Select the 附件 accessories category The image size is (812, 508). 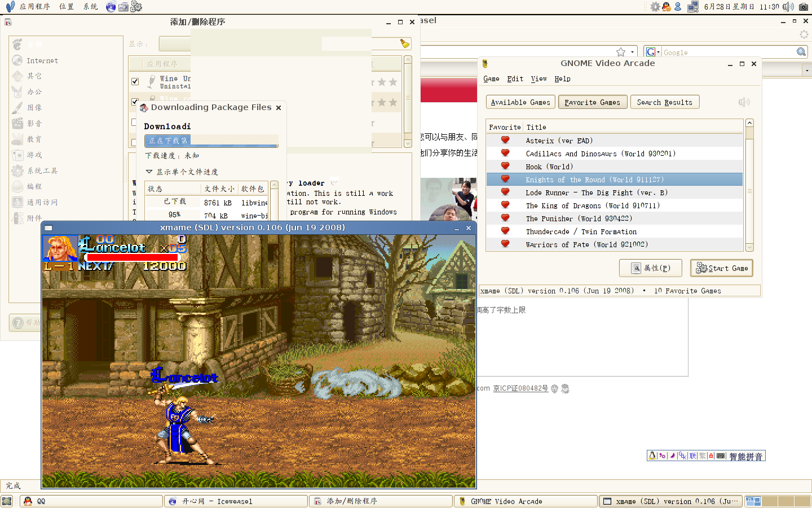click(66, 218)
